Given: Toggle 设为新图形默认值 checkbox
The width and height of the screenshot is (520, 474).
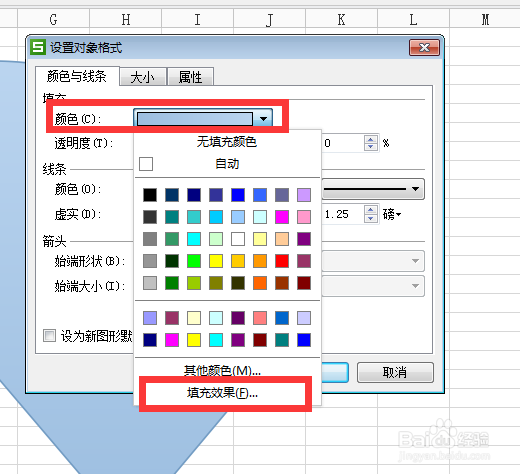Looking at the screenshot, I should pyautogui.click(x=49, y=335).
